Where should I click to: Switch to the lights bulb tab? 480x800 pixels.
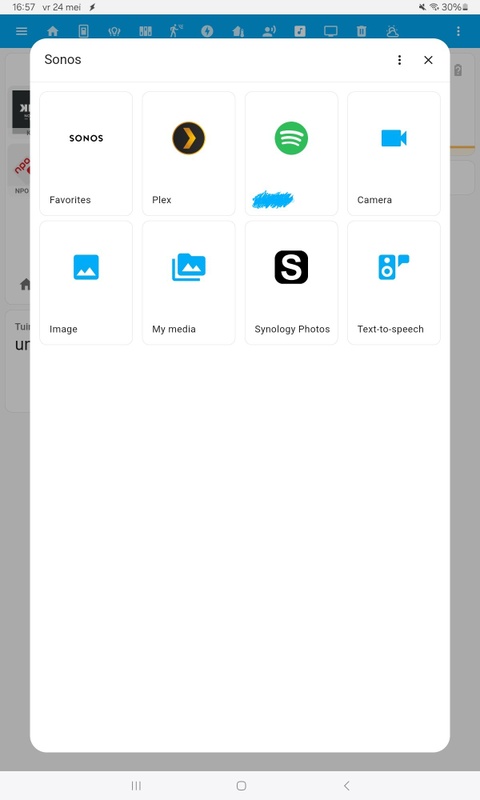[114, 31]
